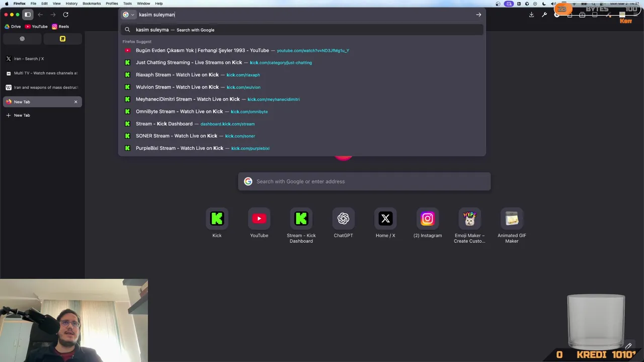
Task: Open Wulvion Stream suggestion
Action: tap(302, 87)
